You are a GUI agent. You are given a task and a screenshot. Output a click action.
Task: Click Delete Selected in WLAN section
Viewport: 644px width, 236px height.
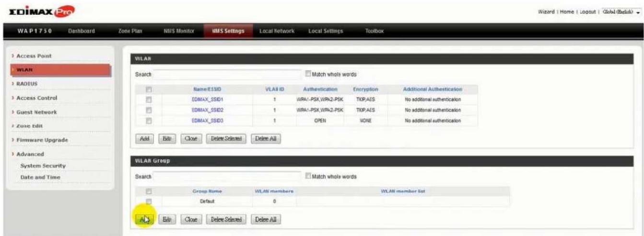point(226,139)
